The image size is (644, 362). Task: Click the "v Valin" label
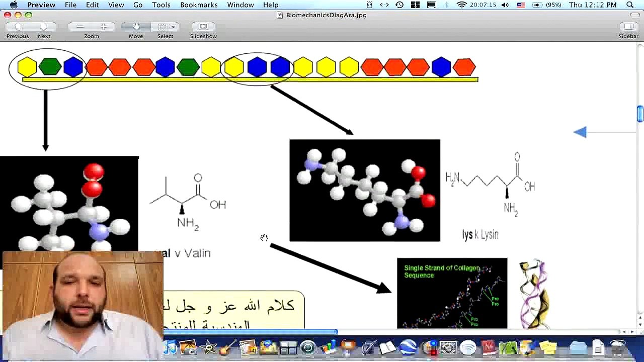coord(192,253)
